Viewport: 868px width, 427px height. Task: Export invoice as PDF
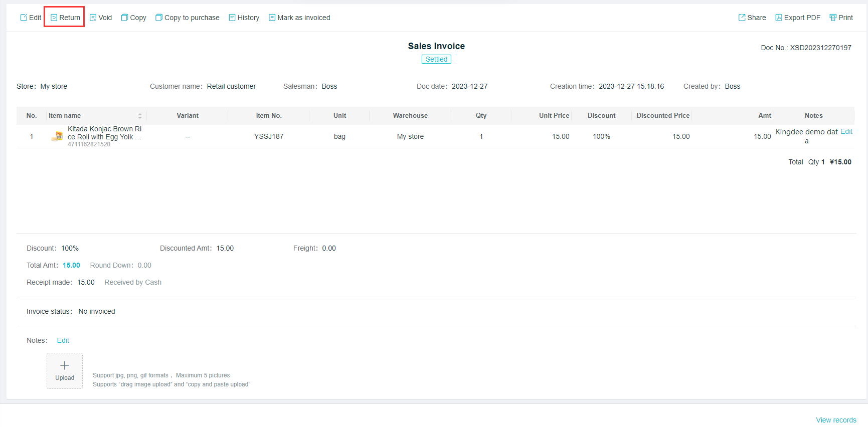797,18
